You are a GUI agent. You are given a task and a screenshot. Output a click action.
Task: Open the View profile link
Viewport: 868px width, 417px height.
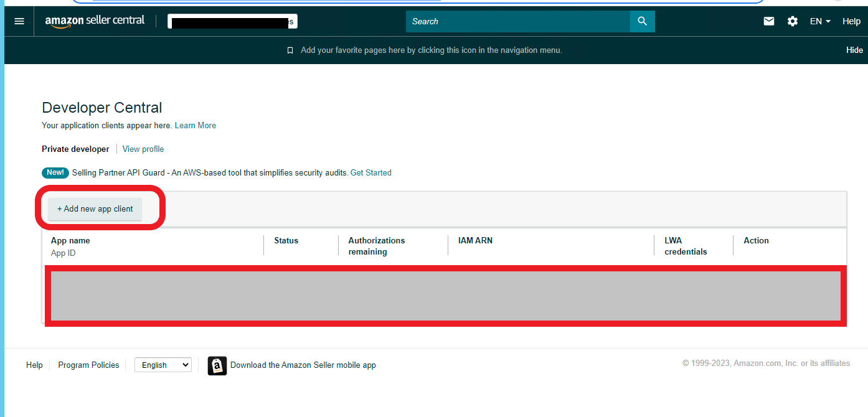(x=143, y=149)
